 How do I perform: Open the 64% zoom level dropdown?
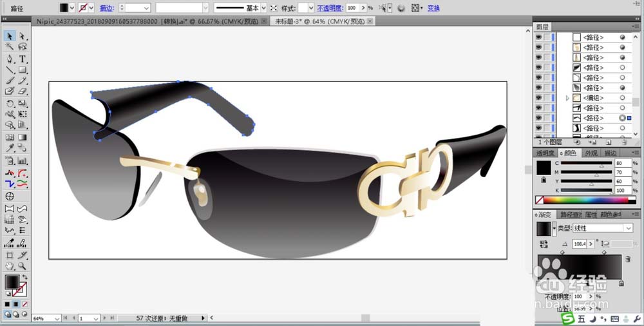coord(57,318)
